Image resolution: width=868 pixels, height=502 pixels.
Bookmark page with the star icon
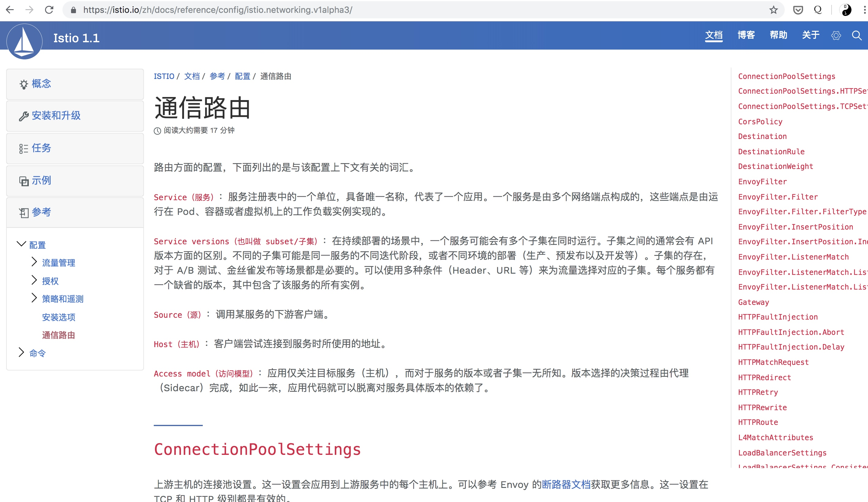(773, 10)
